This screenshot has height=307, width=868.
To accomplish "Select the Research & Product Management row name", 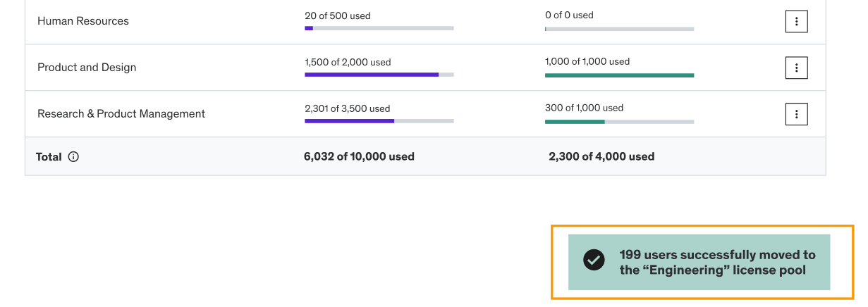I will click(x=121, y=114).
